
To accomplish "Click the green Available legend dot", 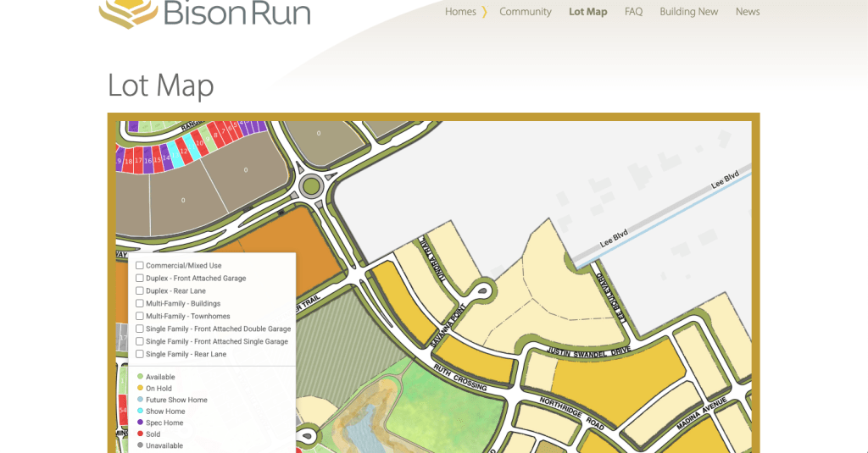I will (140, 377).
